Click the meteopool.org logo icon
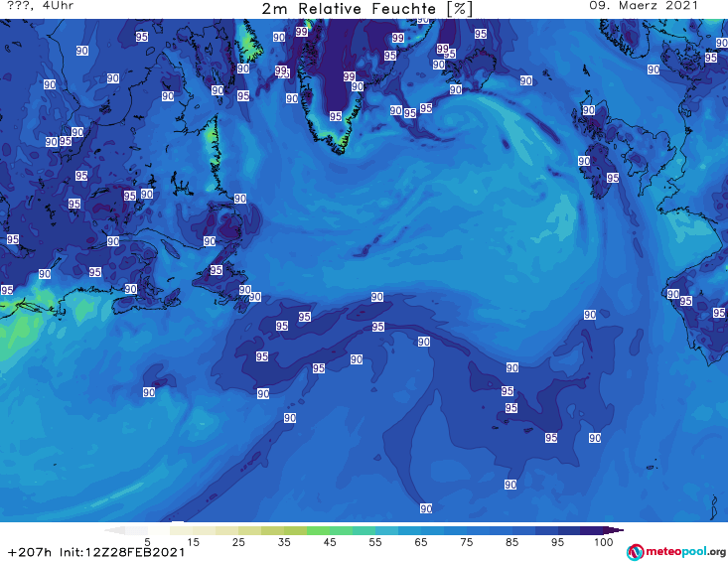728x562 pixels. pos(635,552)
